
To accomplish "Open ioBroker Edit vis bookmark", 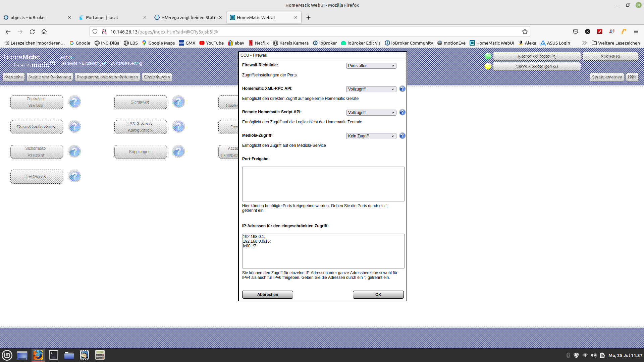I will click(x=361, y=43).
